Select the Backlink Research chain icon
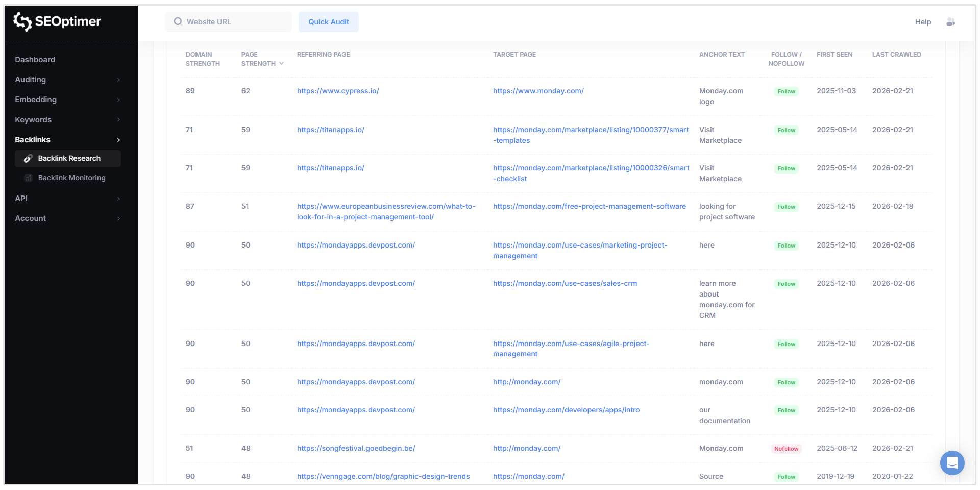Screen dimensions: 980x490 28,158
